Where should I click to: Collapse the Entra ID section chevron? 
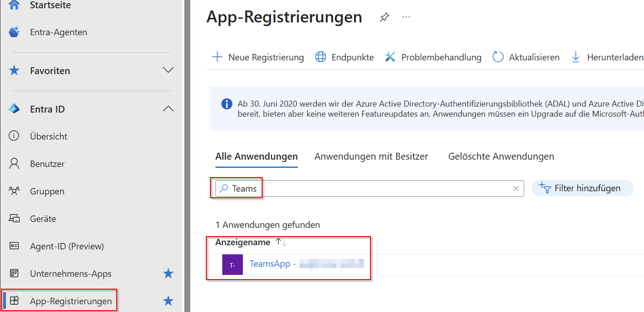coord(168,109)
